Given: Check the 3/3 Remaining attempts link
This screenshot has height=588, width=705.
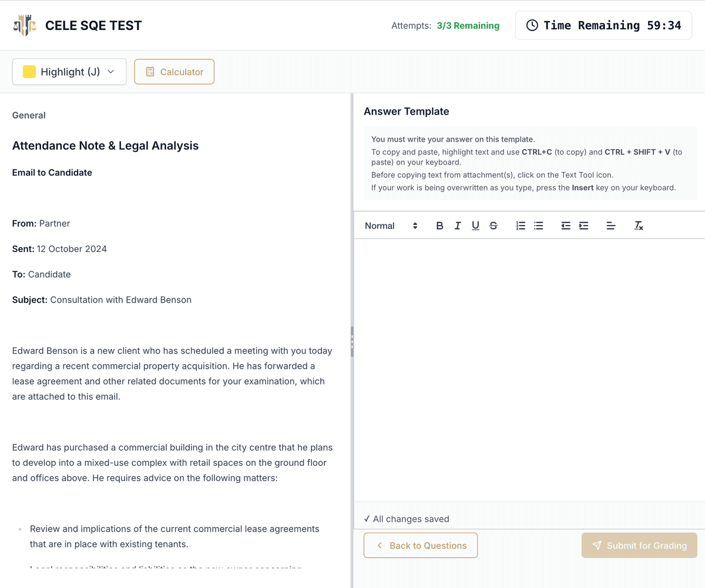Looking at the screenshot, I should 468,25.
